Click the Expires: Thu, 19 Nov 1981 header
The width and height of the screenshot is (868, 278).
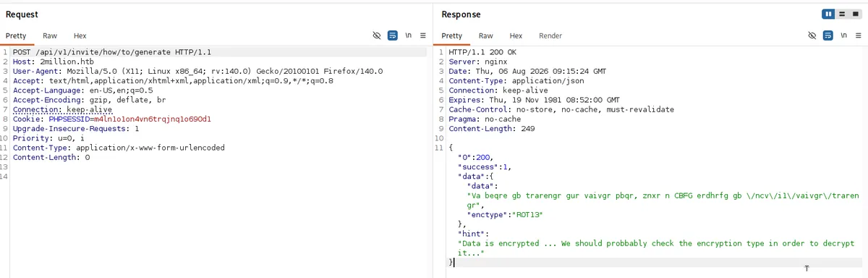(x=534, y=100)
